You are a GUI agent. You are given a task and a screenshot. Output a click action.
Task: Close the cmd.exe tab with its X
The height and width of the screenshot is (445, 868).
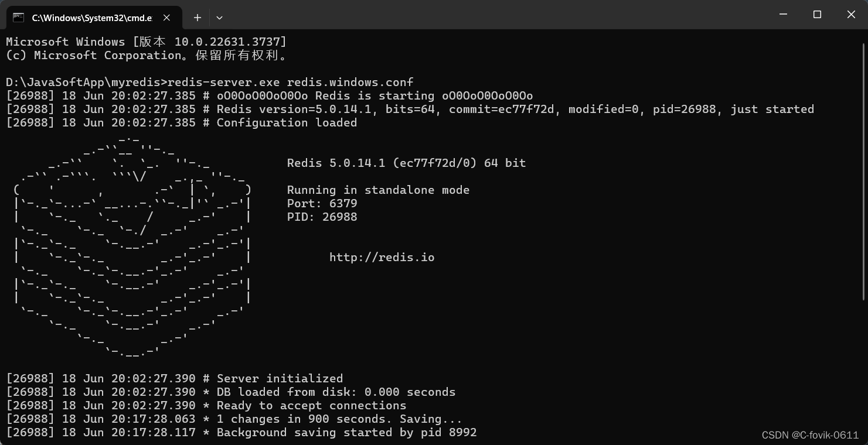pos(166,18)
